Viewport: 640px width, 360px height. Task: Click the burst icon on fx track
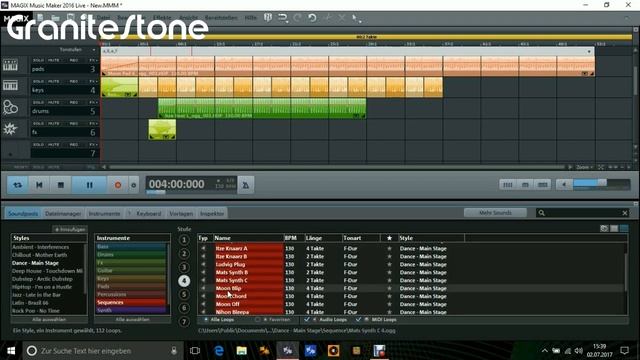10,129
